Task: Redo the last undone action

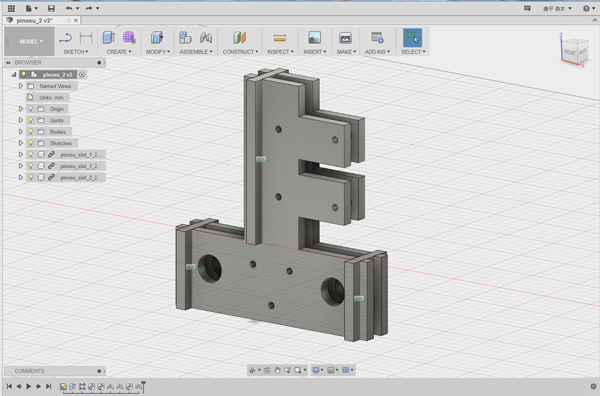Action: tap(89, 8)
